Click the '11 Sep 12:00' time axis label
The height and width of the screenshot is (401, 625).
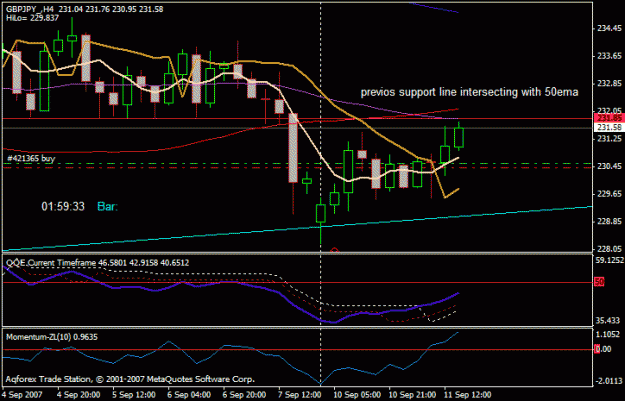click(x=467, y=395)
